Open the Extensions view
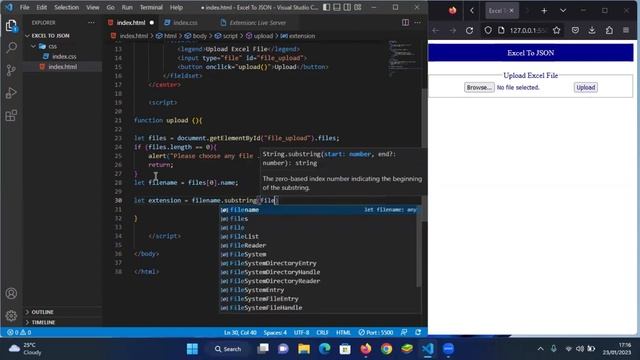This screenshot has height=360, width=640. pos(11,116)
